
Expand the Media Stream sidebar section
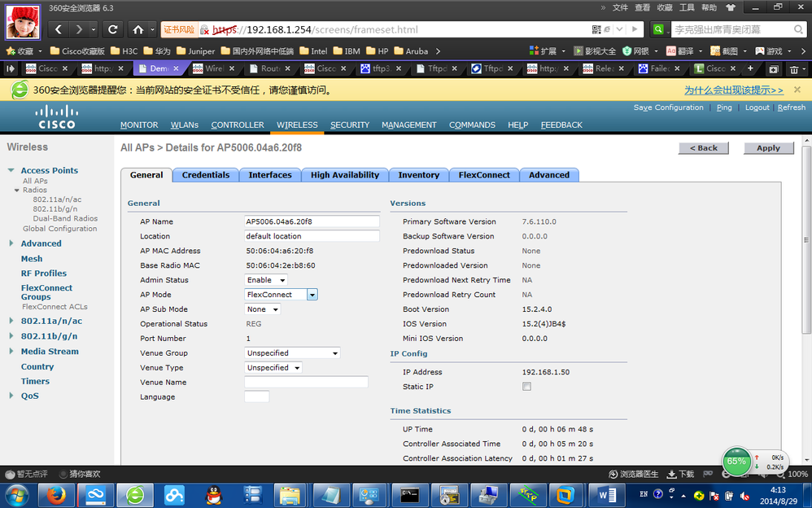click(x=11, y=351)
